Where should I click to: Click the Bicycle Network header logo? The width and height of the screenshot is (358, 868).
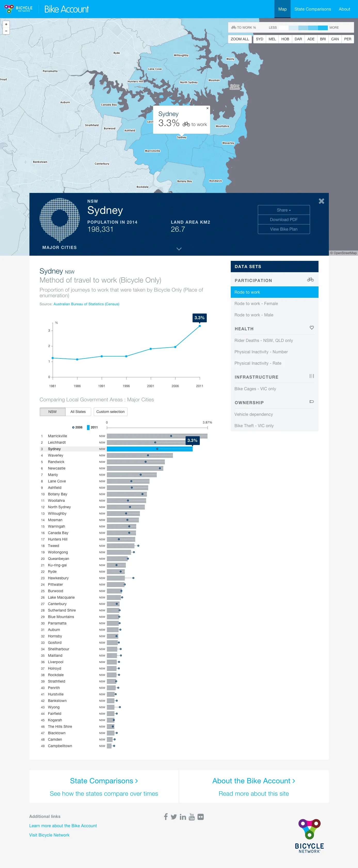tap(19, 9)
